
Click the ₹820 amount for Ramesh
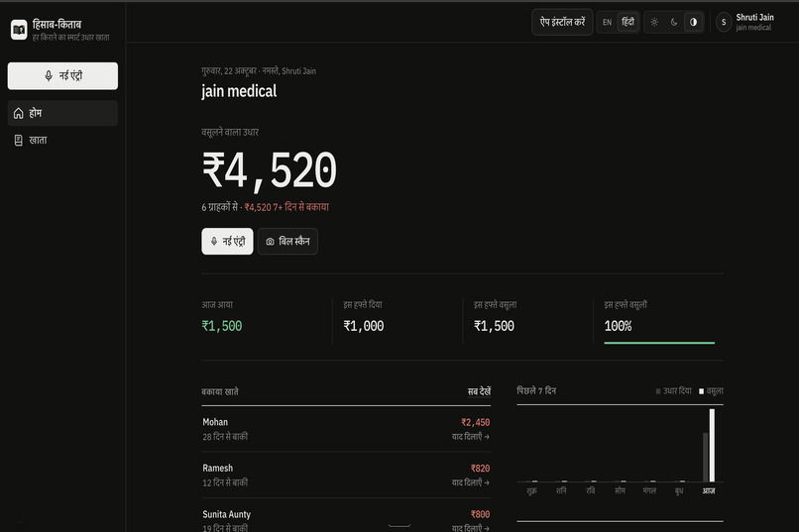coord(480,469)
